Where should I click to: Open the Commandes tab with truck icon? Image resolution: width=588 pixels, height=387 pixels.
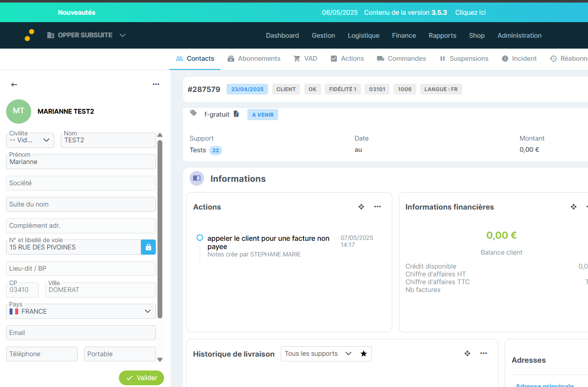point(401,59)
